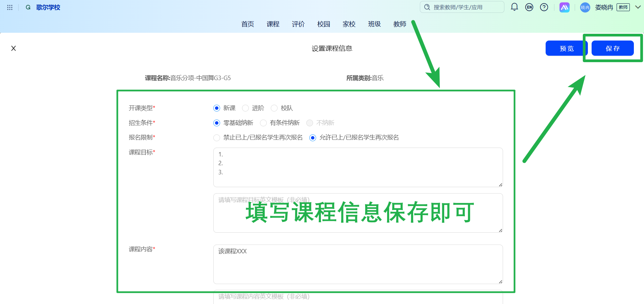
Task: Choose 有条件纳新 enrollment condition
Action: (263, 123)
